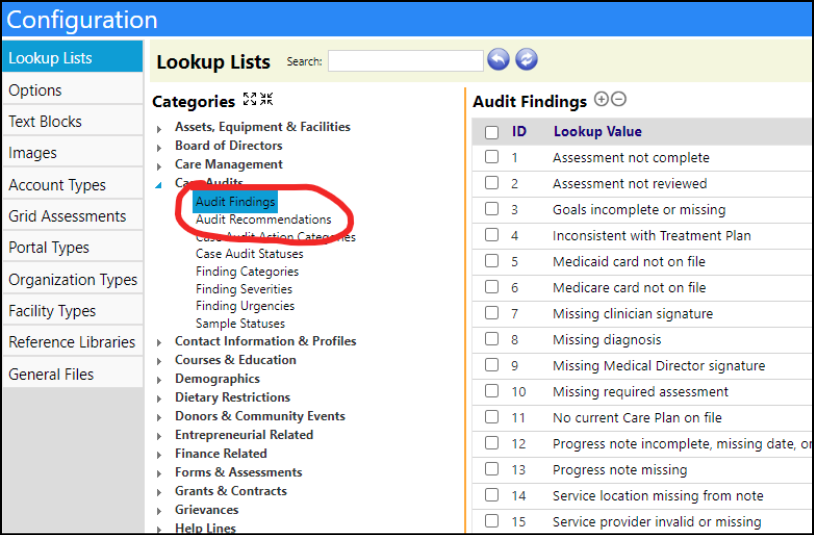Select Audit Recommendations tree item
Viewport: 814px width, 535px height.
point(263,220)
